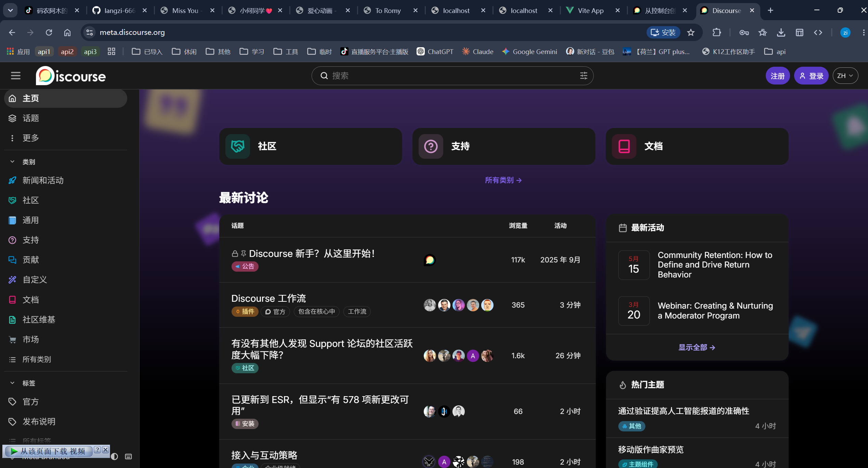This screenshot has height=468, width=868.
Task: Open the browser extensions puzzle icon
Action: 716,32
